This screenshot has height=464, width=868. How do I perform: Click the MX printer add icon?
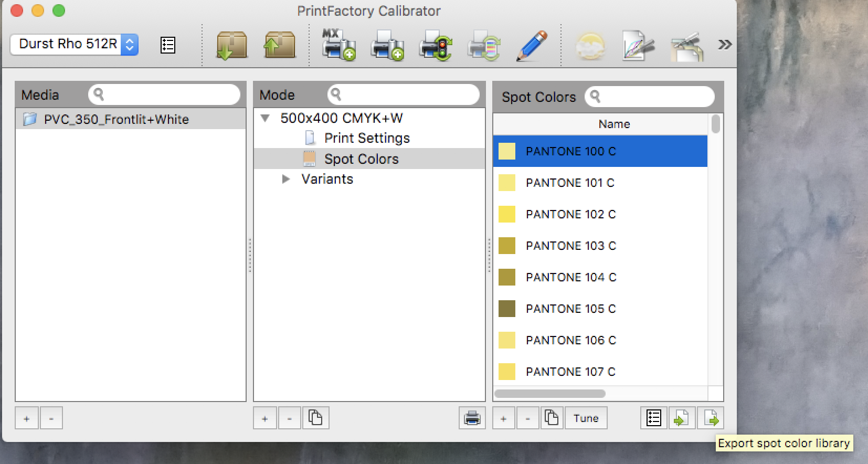click(x=338, y=45)
